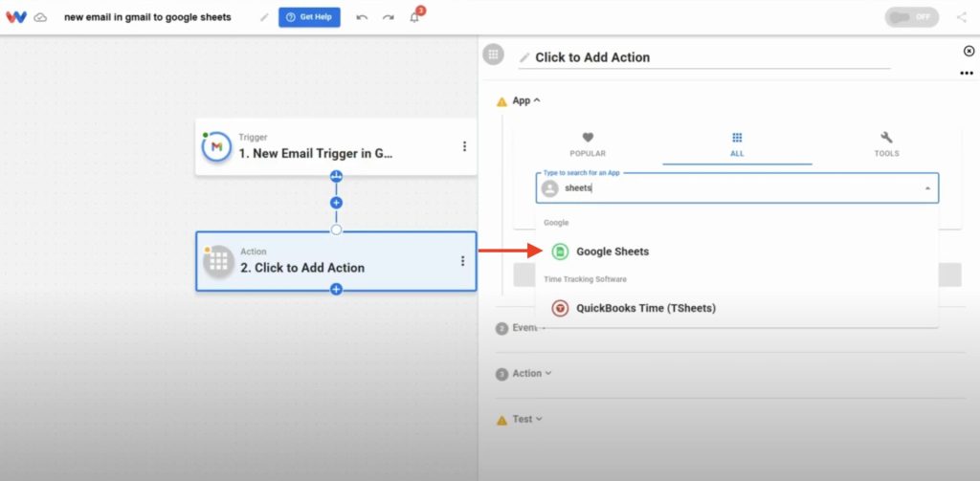
Task: Click the Get Help button
Action: (309, 17)
